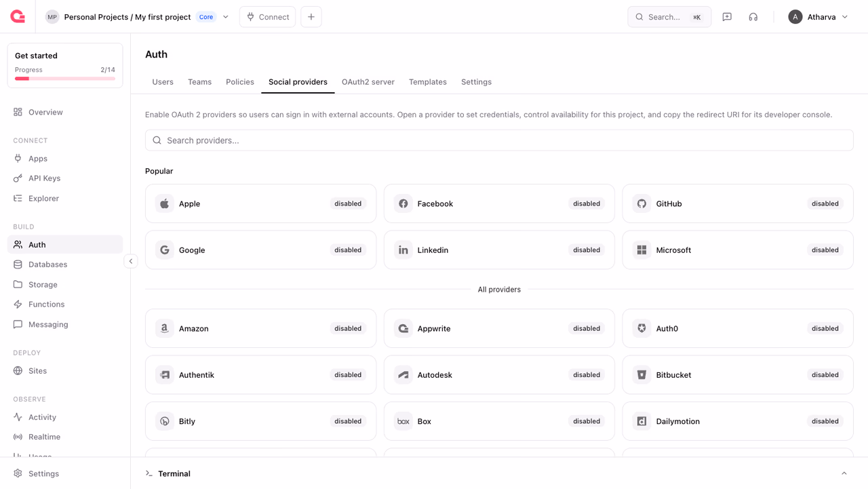
Task: Click the Get started progress bar
Action: pos(65,79)
